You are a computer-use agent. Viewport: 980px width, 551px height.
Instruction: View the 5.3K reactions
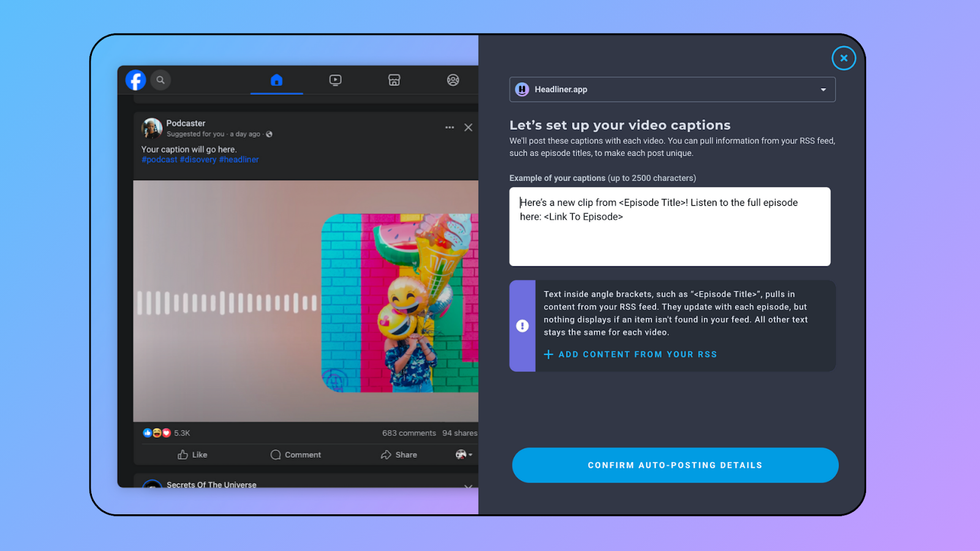pos(167,433)
